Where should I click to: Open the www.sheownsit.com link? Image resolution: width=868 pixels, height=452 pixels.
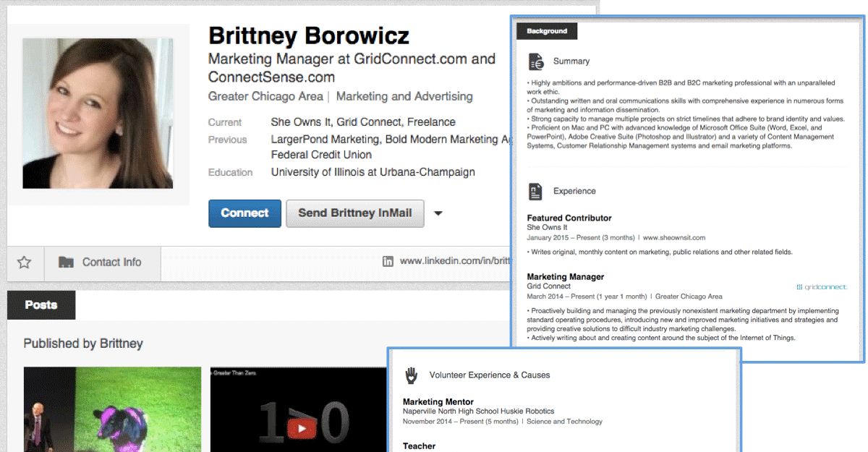point(673,237)
